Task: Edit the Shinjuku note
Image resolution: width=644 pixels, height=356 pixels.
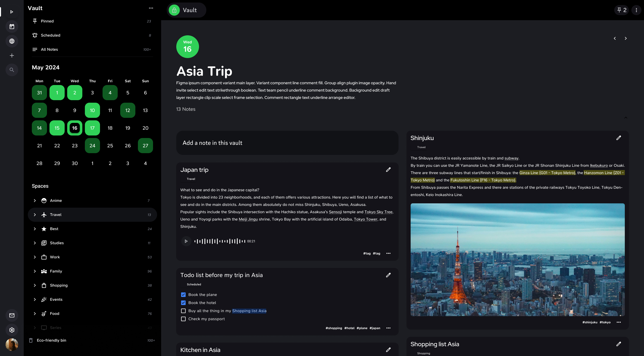Action: pos(619,138)
